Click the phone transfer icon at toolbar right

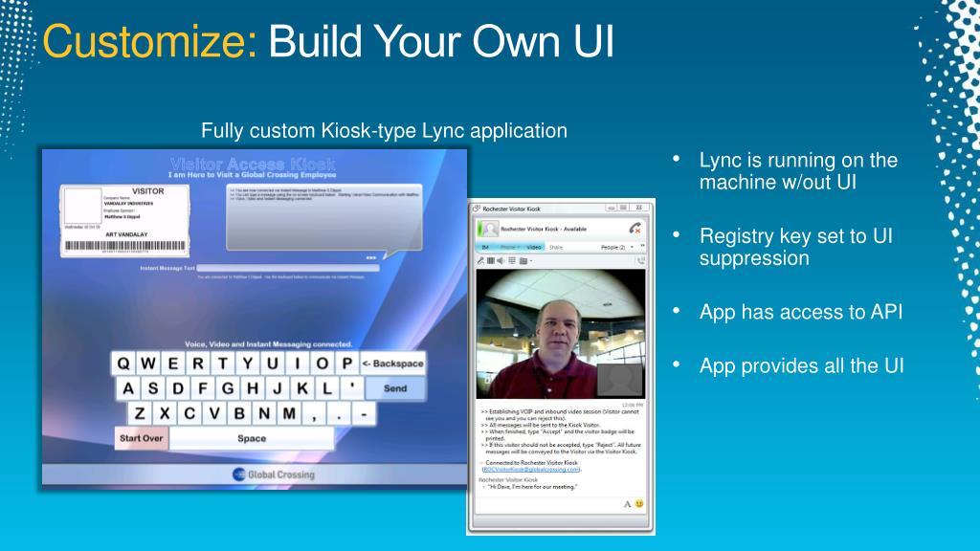pyautogui.click(x=640, y=260)
